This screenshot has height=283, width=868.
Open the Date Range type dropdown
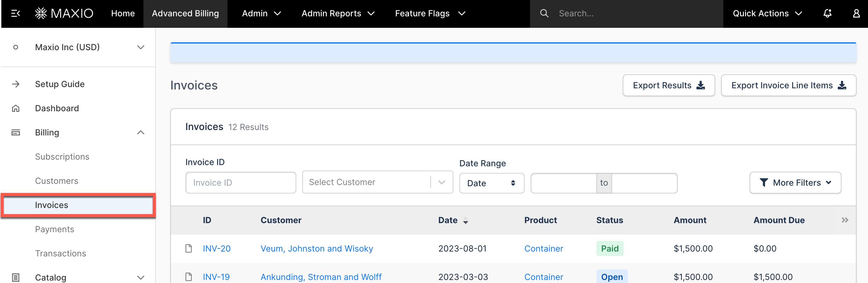(491, 183)
